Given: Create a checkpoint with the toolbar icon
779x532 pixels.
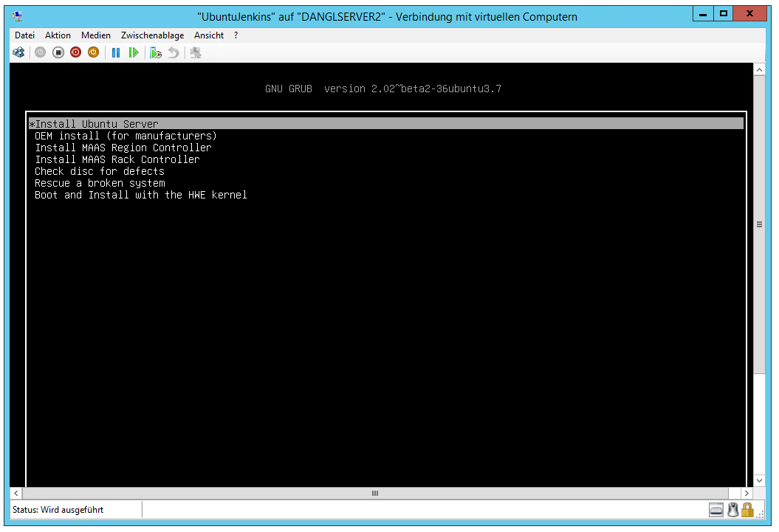Looking at the screenshot, I should tap(156, 52).
